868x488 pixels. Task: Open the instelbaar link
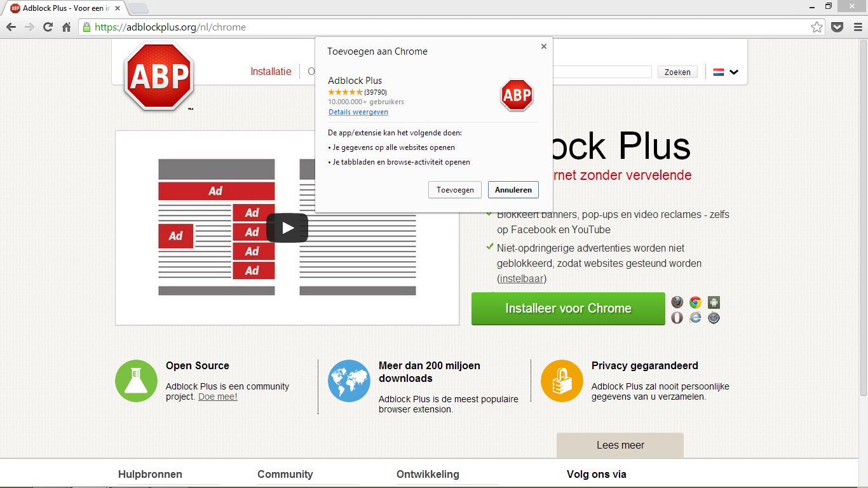522,278
